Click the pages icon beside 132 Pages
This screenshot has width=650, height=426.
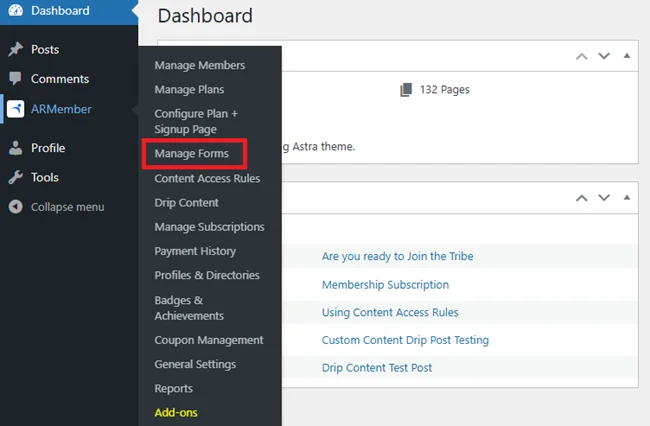coord(406,90)
